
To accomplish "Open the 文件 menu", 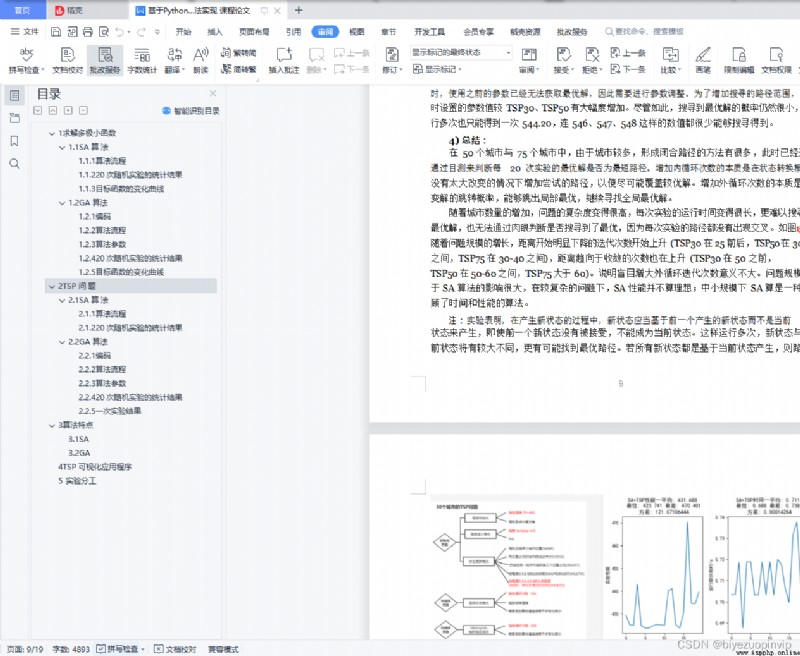I will 24,32.
